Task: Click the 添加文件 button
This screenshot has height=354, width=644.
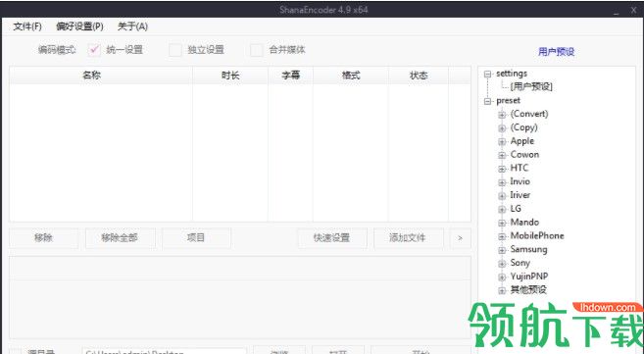Action: point(408,237)
